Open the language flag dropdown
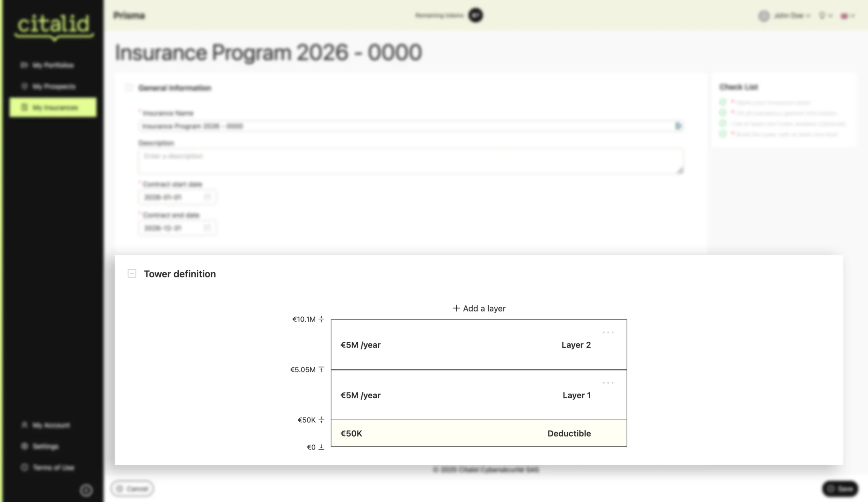Image resolution: width=868 pixels, height=502 pixels. tap(847, 16)
